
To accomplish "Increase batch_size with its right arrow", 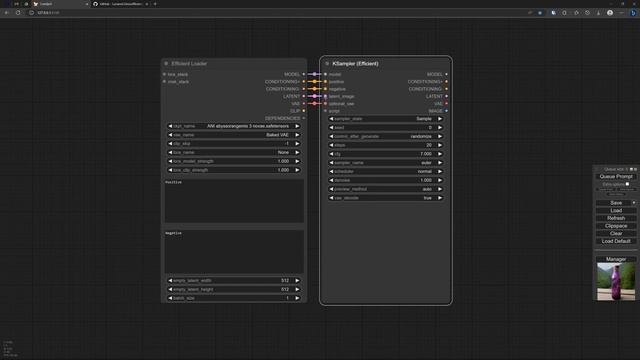I will point(297,298).
